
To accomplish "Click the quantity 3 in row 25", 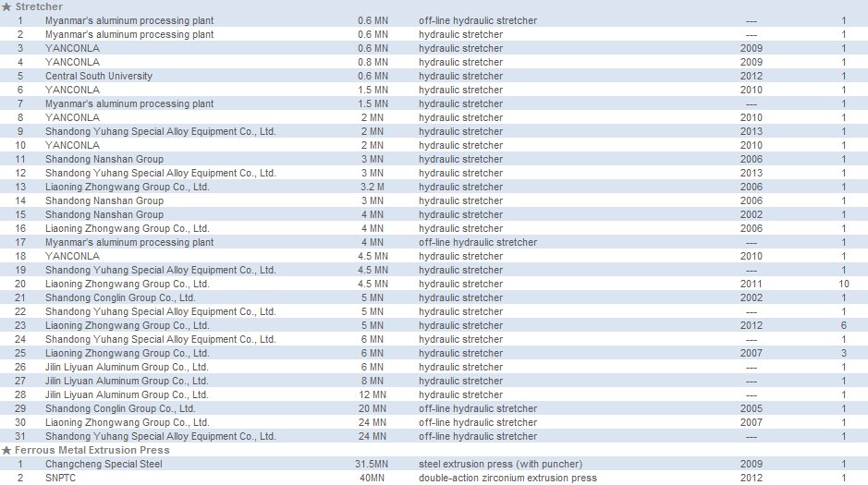I will click(x=844, y=353).
